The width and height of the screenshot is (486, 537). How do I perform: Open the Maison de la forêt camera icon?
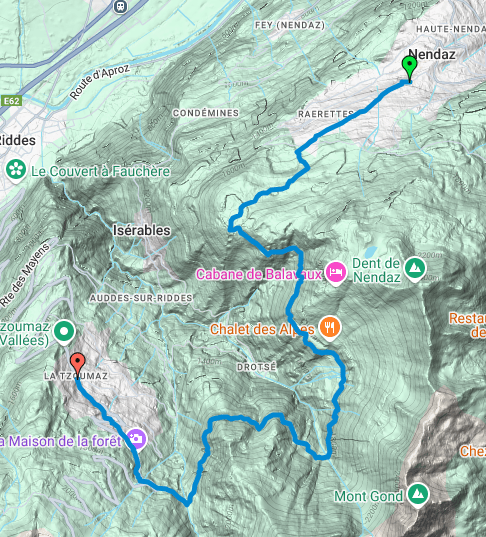[136, 439]
